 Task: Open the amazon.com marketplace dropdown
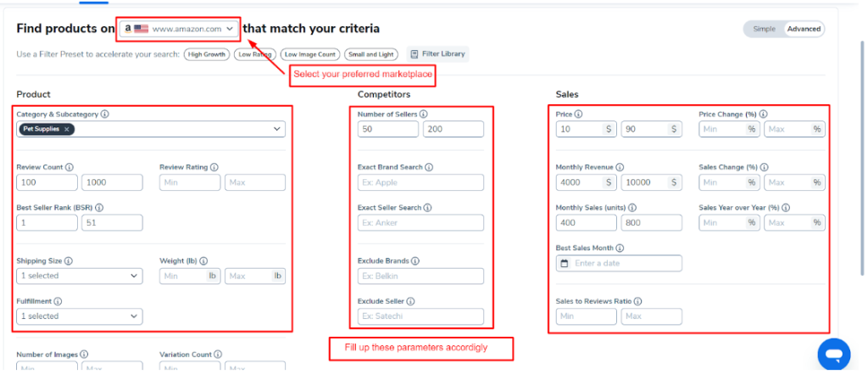[x=180, y=29]
